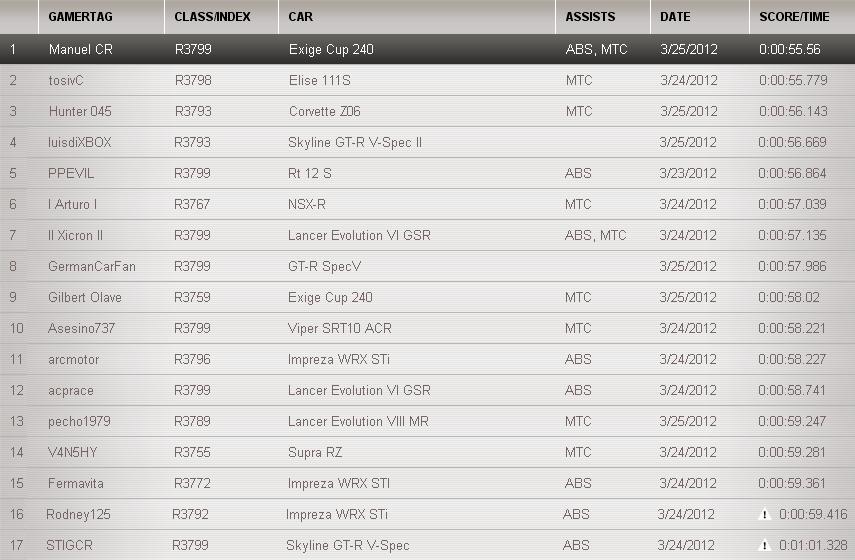Open Manuel CR gamertag in first row
The height and width of the screenshot is (560, 855).
click(x=81, y=49)
